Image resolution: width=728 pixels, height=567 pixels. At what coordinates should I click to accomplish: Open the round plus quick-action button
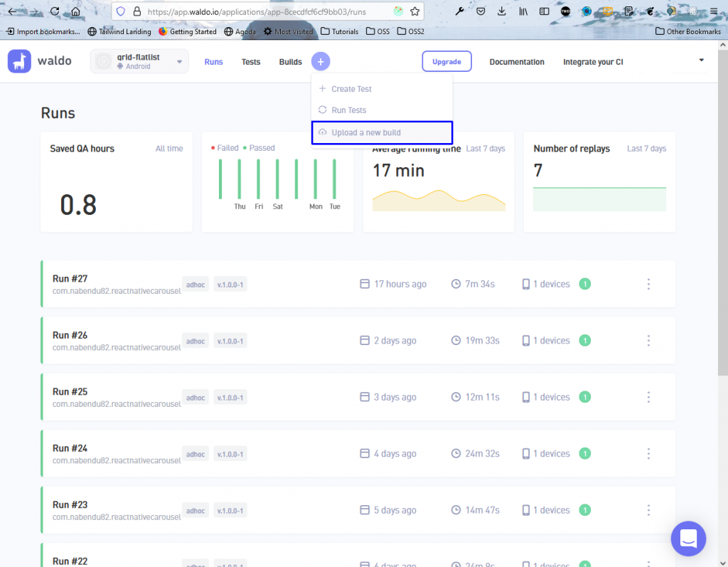[321, 61]
